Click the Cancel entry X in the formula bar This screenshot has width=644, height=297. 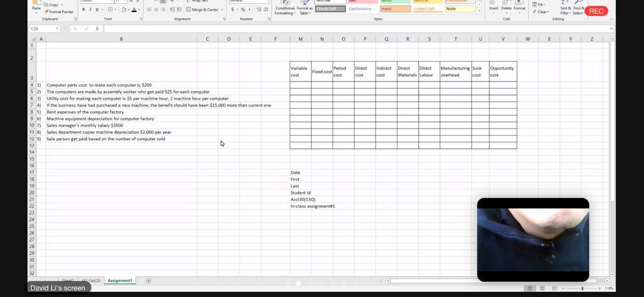coord(75,29)
